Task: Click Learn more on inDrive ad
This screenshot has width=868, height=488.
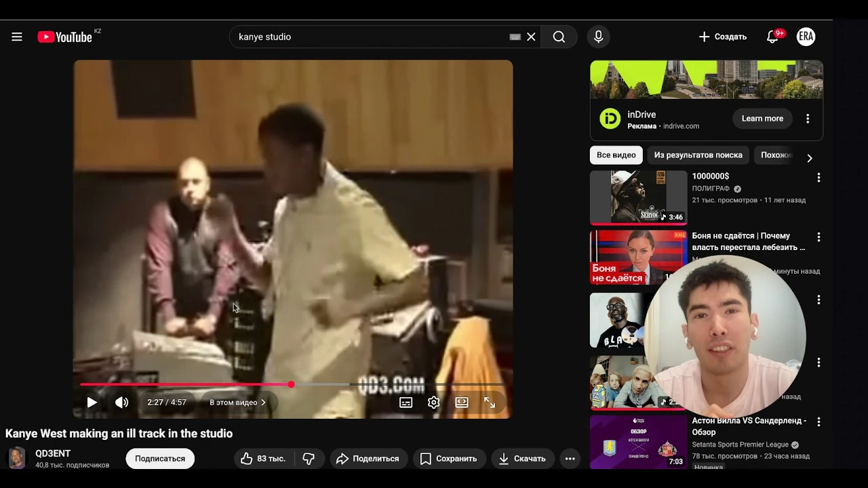Action: click(x=762, y=119)
